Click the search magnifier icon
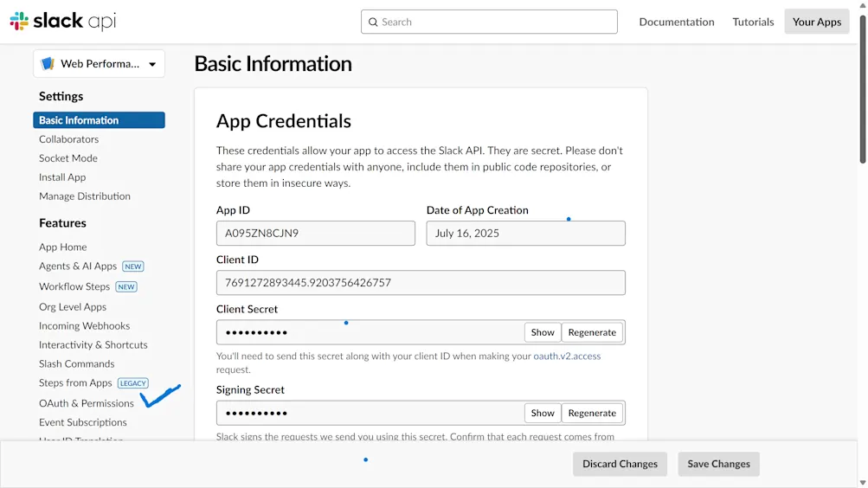Viewport: 868px width, 488px height. [x=373, y=22]
